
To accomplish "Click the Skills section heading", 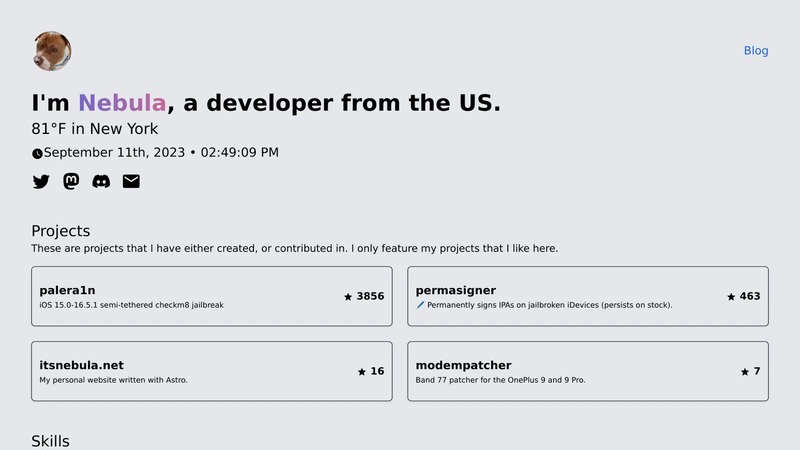I will point(51,441).
